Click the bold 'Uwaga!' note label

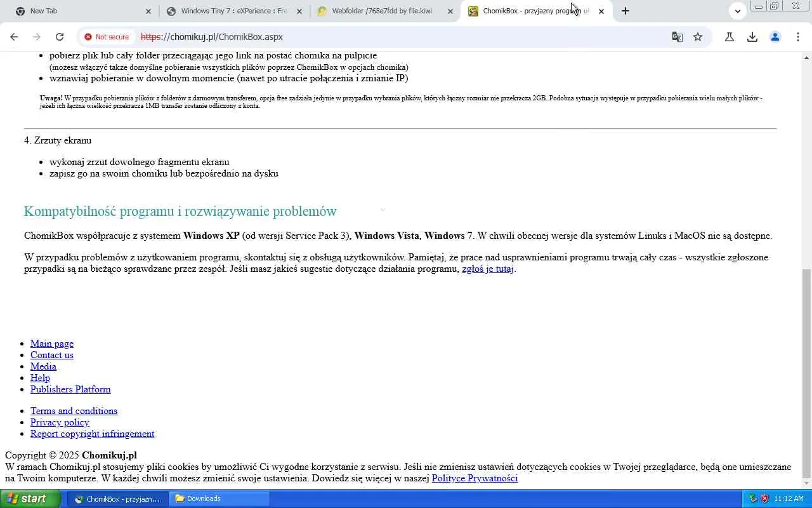[51, 98]
